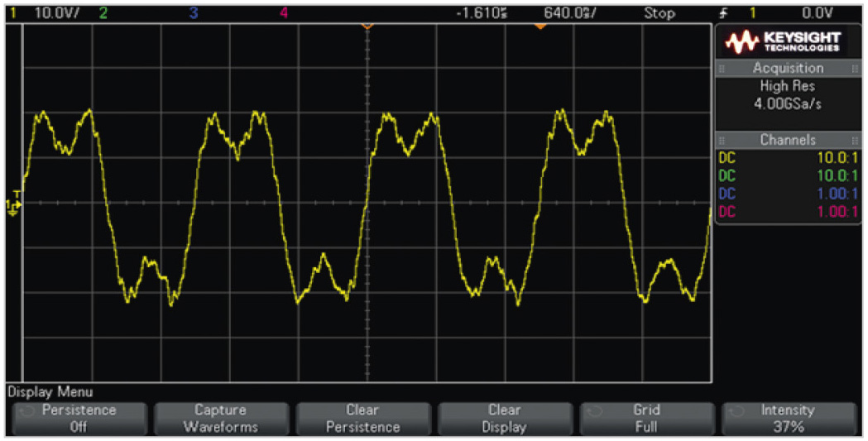
Task: Expand the Acquisition panel header
Action: [x=788, y=69]
